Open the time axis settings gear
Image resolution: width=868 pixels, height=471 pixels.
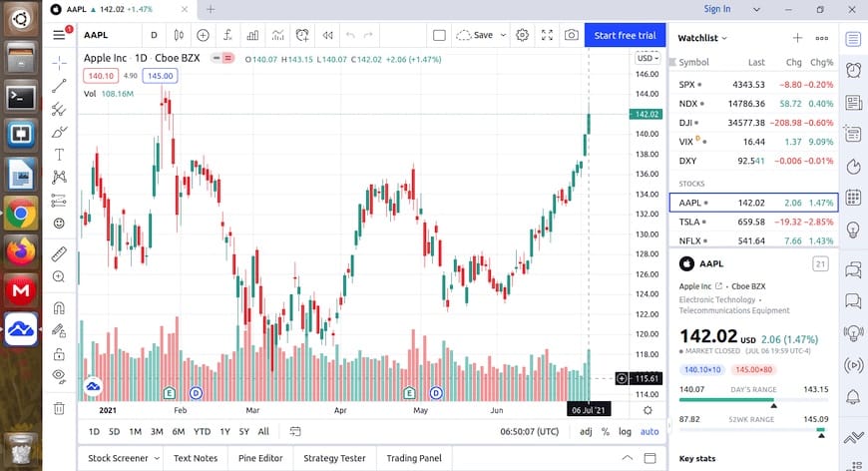(x=648, y=410)
